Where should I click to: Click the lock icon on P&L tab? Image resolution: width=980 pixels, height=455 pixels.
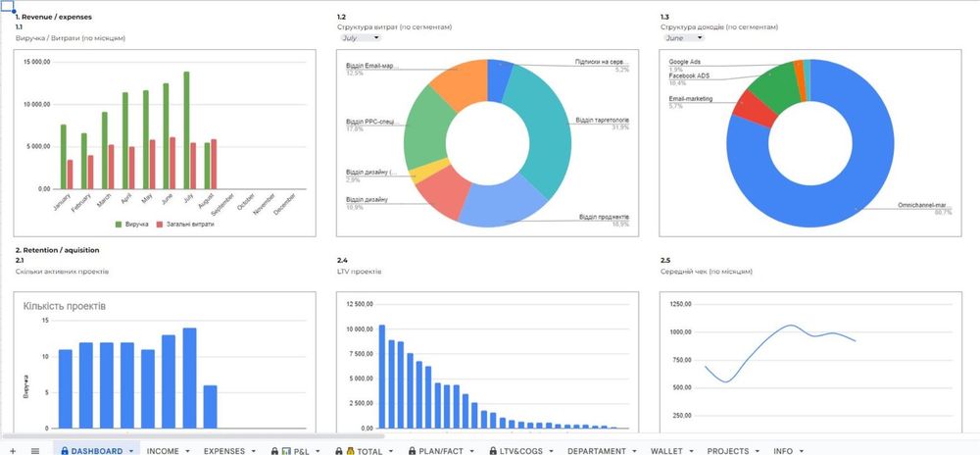pos(273,451)
